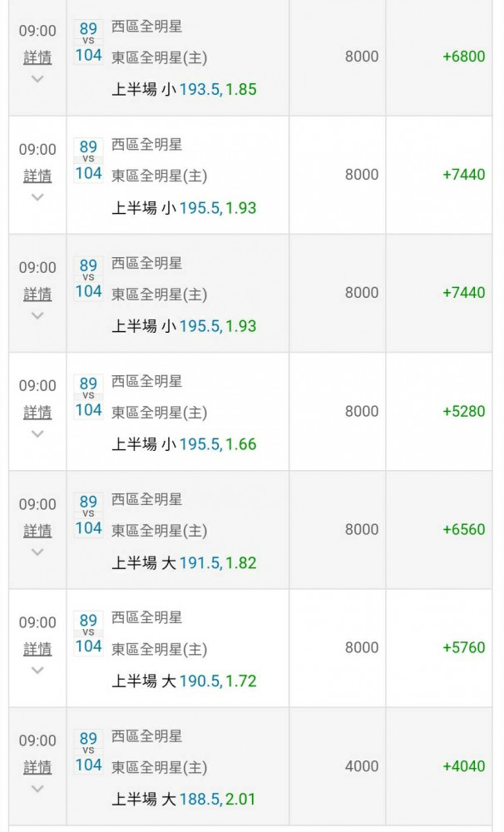Click score badge in the 188.5, 2.01 row
This screenshot has height=832, width=504.
tap(88, 751)
